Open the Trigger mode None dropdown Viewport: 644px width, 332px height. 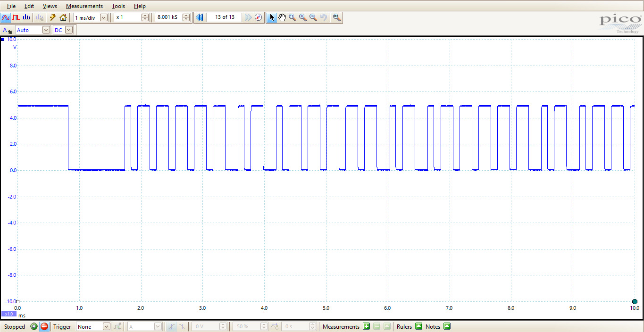[x=106, y=326]
